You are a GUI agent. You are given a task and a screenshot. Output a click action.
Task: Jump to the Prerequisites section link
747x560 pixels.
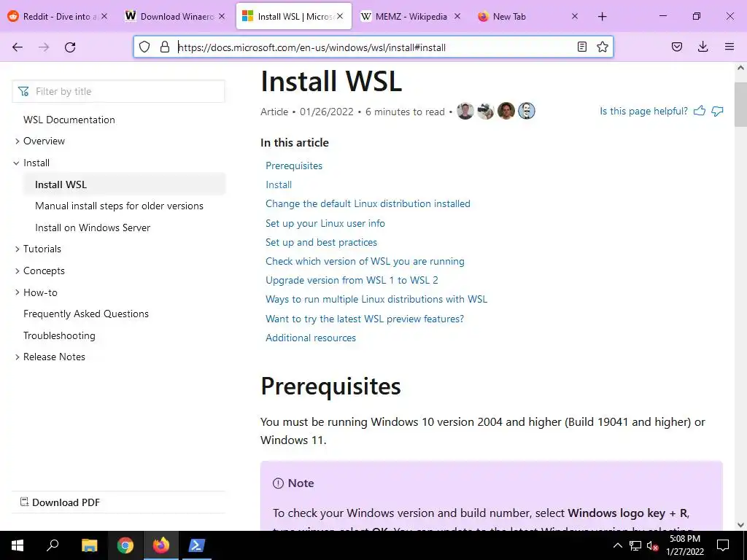[294, 166]
